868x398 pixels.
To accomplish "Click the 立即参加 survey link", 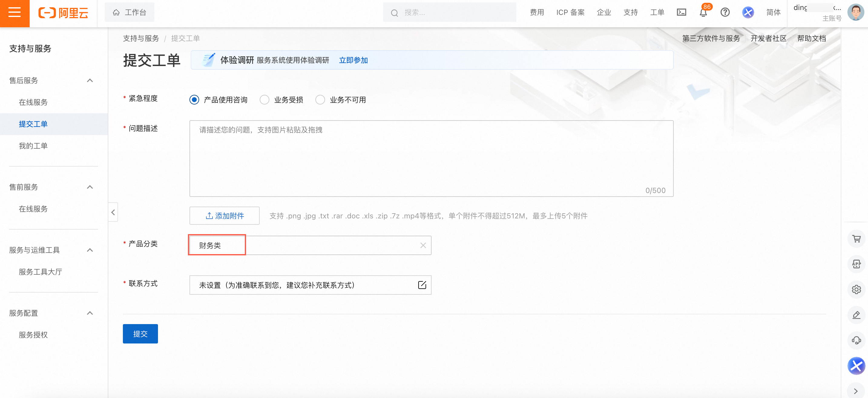I will (353, 60).
